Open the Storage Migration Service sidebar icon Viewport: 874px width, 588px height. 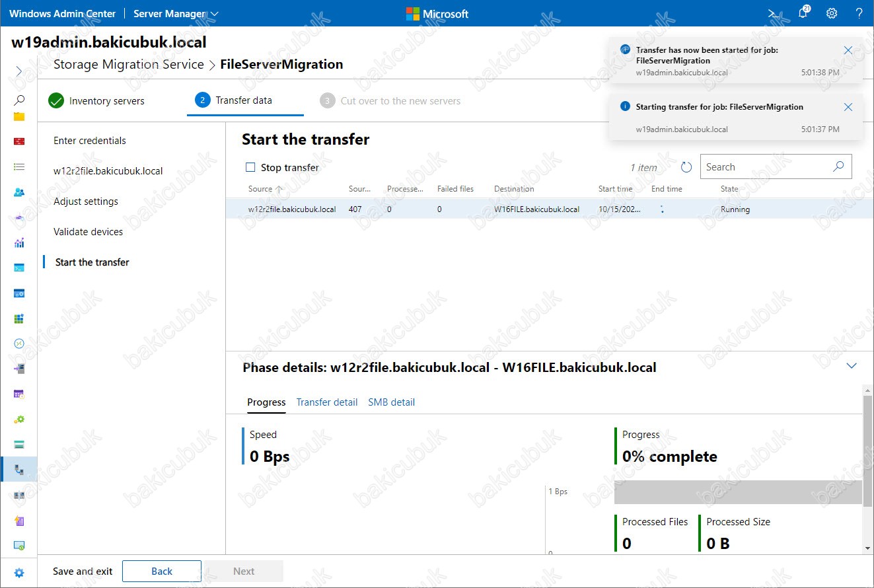19,470
